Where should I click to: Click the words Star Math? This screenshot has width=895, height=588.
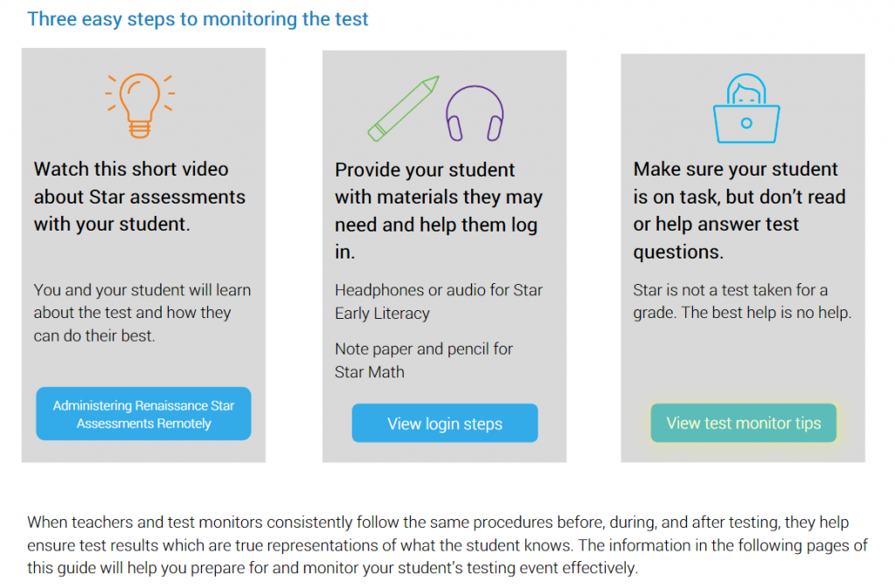(x=370, y=372)
